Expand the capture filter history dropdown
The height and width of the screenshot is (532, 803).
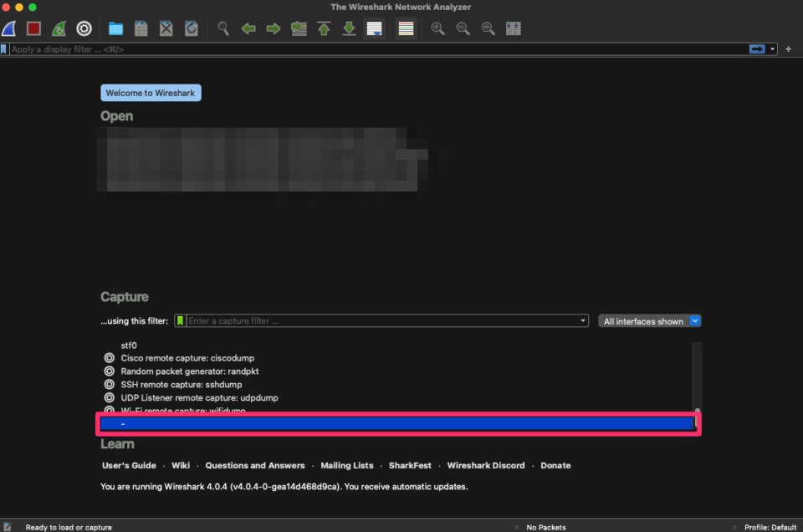(x=582, y=320)
